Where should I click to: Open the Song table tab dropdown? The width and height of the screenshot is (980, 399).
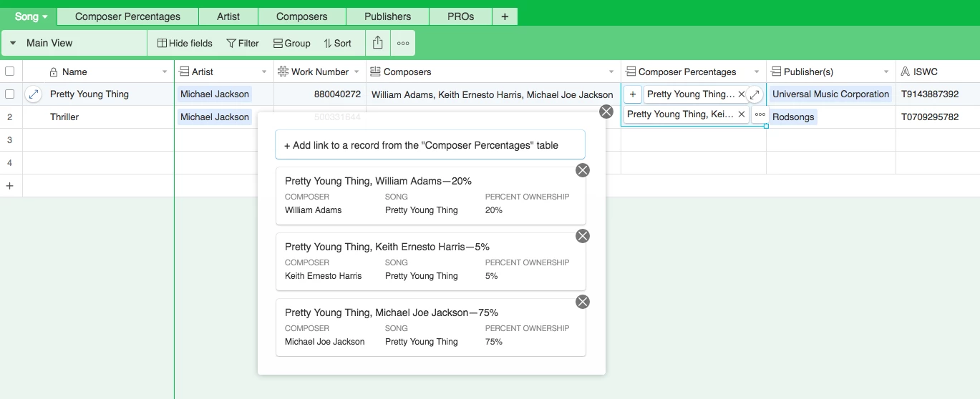(32, 16)
